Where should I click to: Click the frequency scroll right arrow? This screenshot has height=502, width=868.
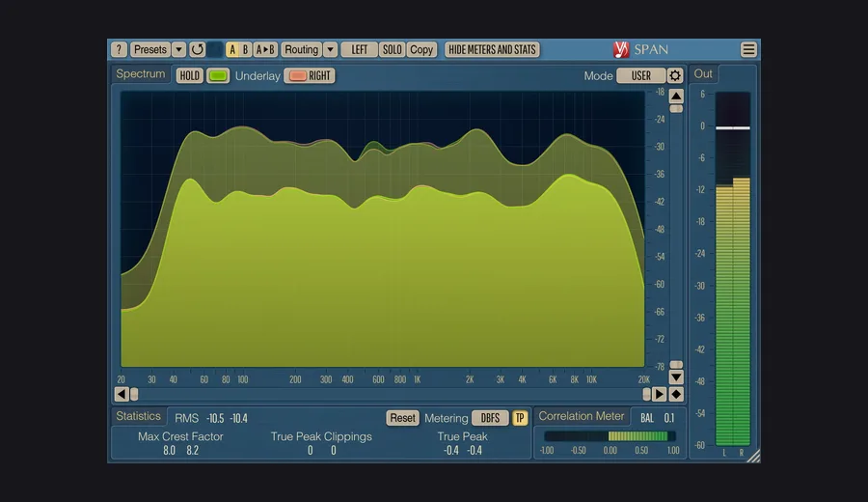point(659,394)
